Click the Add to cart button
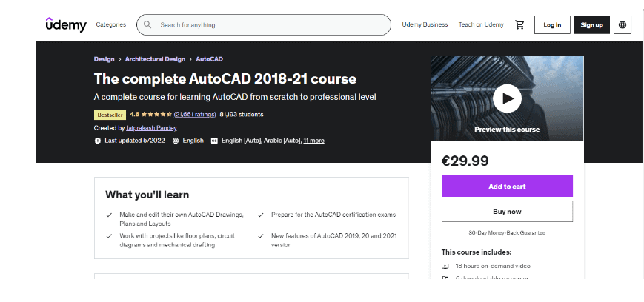This screenshot has width=644, height=302. click(x=507, y=187)
